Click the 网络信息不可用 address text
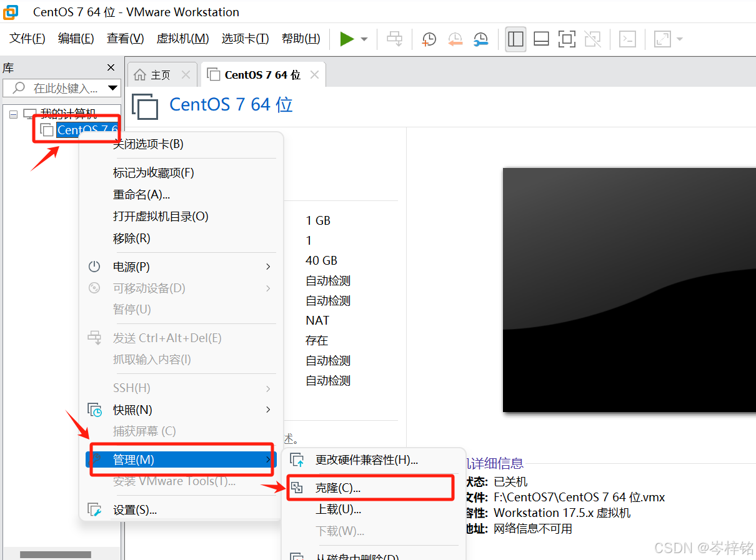Screen dimensions: 756x560 point(533,529)
